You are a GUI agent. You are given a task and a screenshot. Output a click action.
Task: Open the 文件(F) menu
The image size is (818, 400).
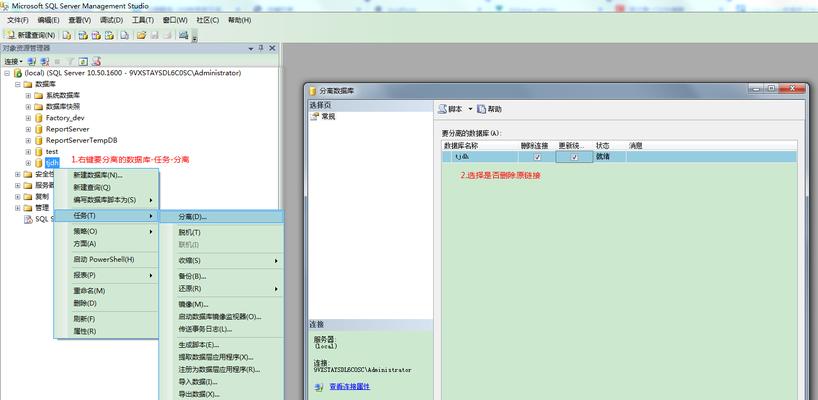(18, 20)
